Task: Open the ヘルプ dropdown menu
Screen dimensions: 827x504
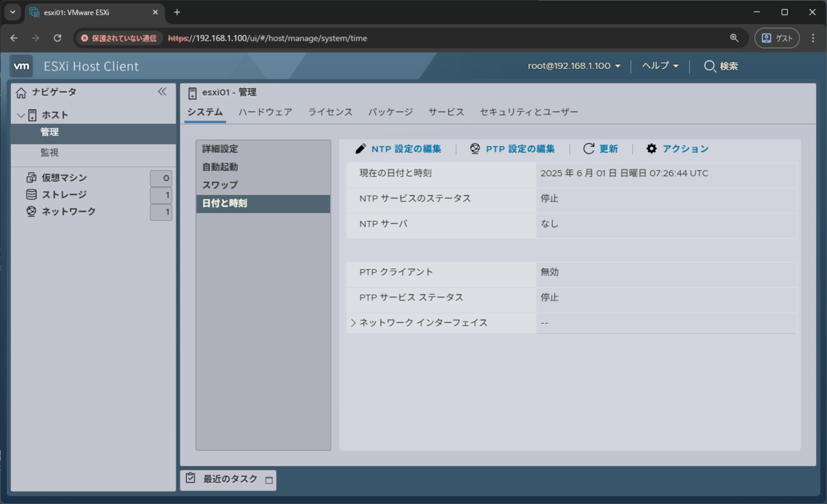Action: (660, 66)
